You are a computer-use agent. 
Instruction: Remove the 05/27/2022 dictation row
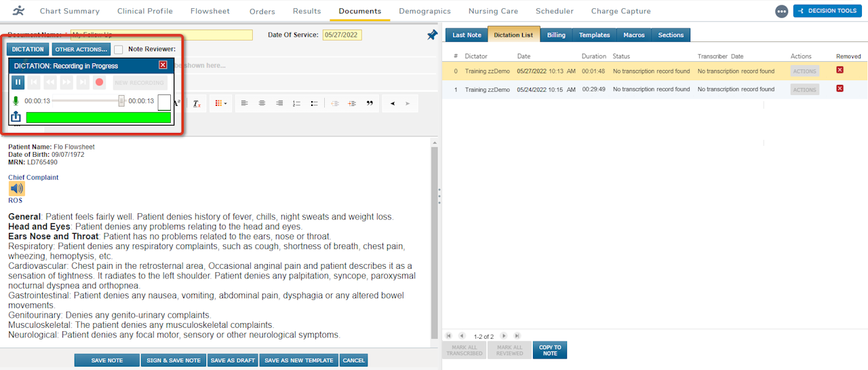[x=840, y=70]
